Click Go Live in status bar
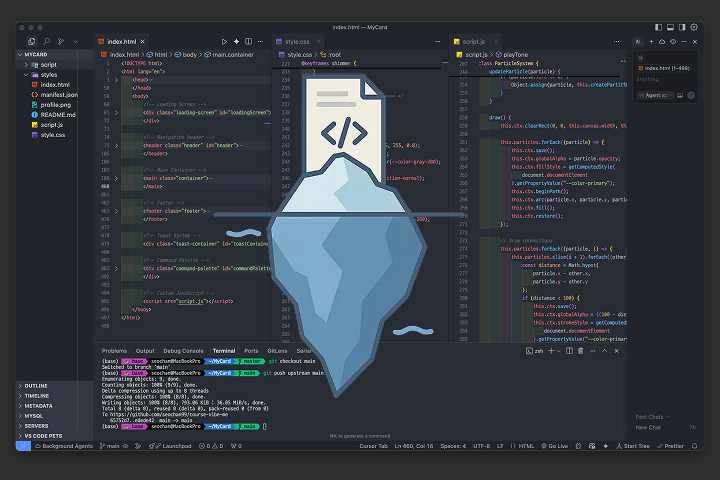 pos(554,446)
